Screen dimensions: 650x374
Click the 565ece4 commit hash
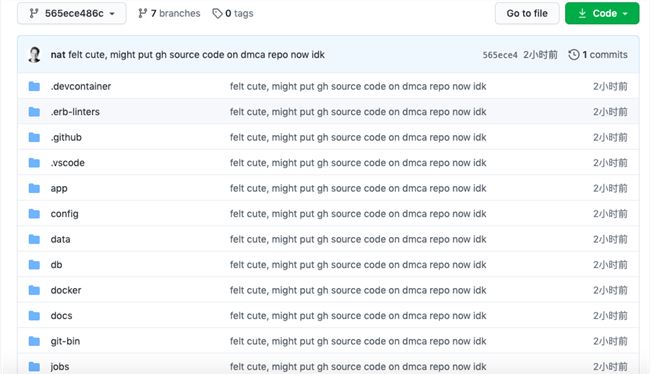(x=500, y=55)
